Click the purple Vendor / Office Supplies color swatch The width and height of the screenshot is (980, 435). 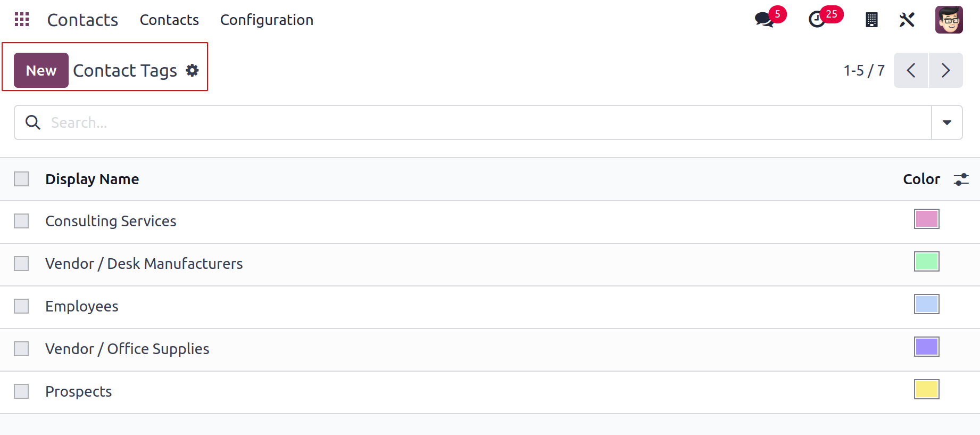tap(927, 347)
